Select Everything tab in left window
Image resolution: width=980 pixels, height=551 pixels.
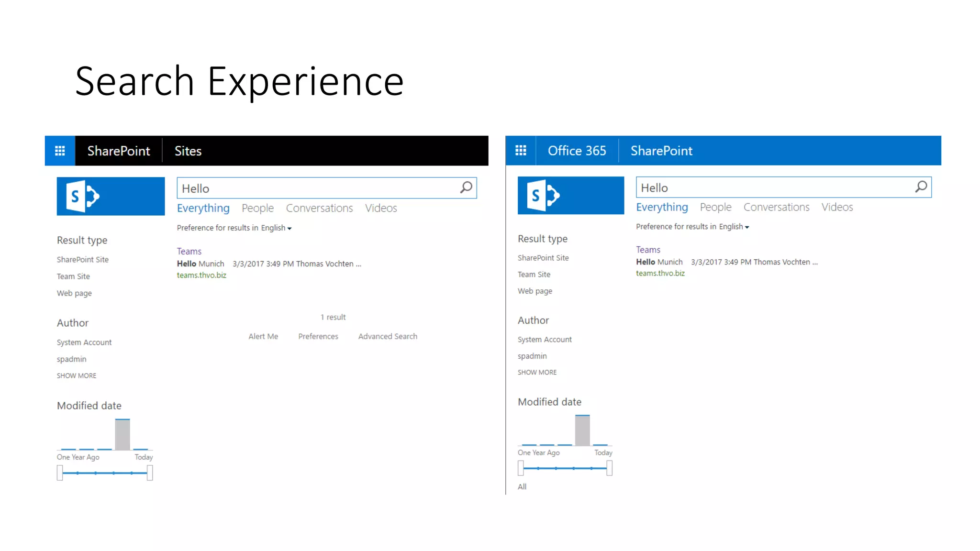pos(203,208)
